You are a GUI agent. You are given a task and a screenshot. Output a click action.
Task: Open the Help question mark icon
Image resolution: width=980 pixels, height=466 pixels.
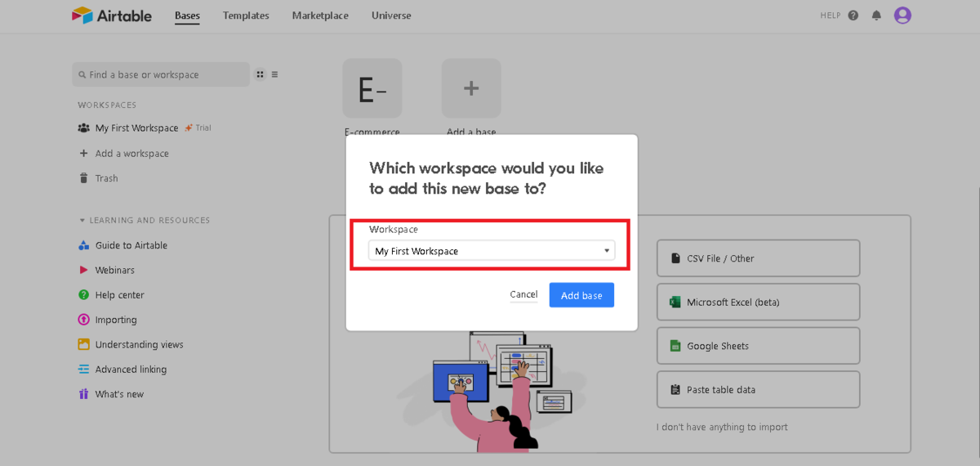[853, 16]
